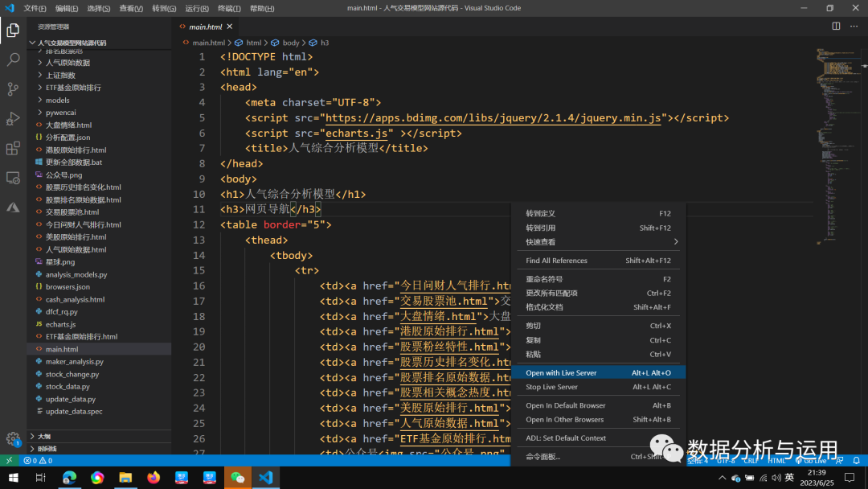Select 转到定义 in the context menu

[x=598, y=213]
